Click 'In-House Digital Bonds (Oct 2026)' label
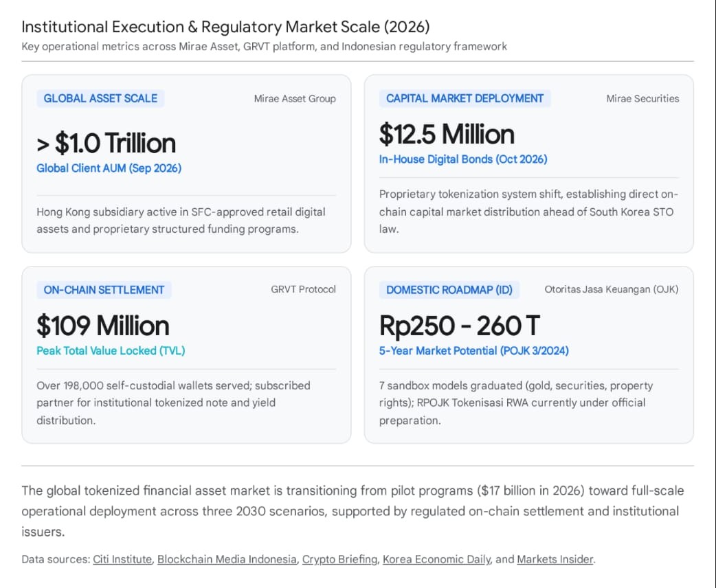The height and width of the screenshot is (588, 716). (x=463, y=159)
